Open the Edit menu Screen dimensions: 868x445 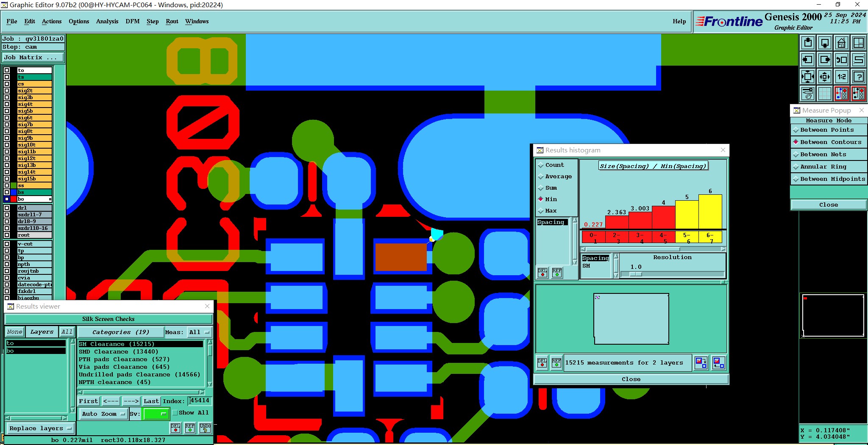30,21
